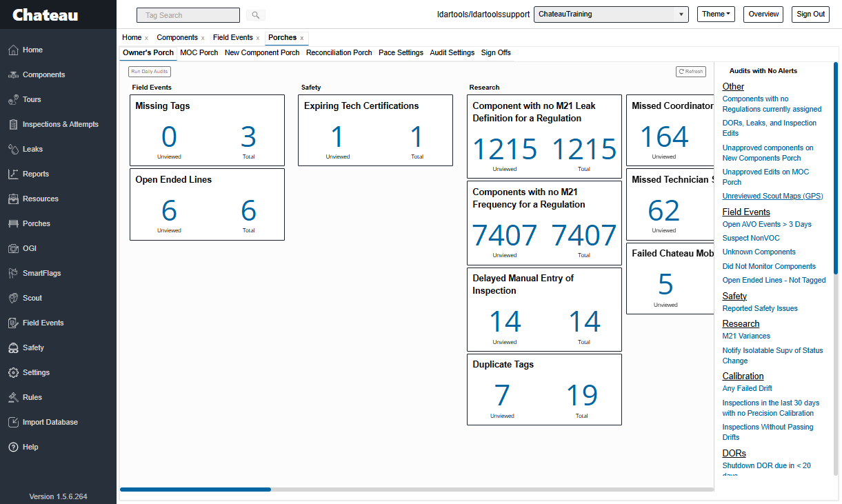Click the Reports chart icon
Viewport: 842px width, 504px height.
(x=13, y=174)
